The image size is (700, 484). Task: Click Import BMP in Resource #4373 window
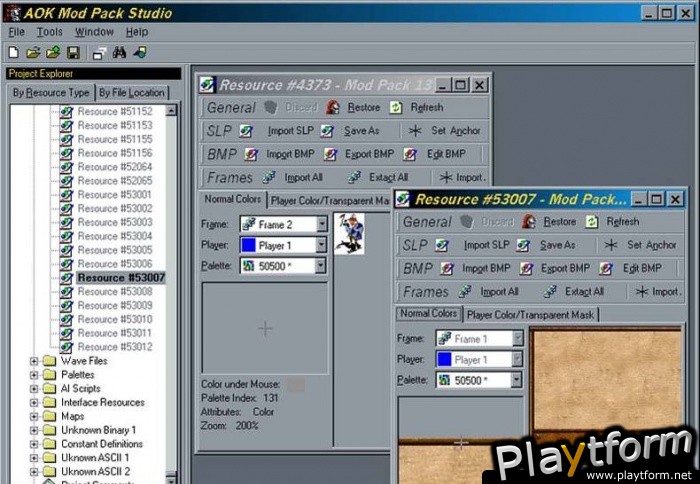(280, 154)
